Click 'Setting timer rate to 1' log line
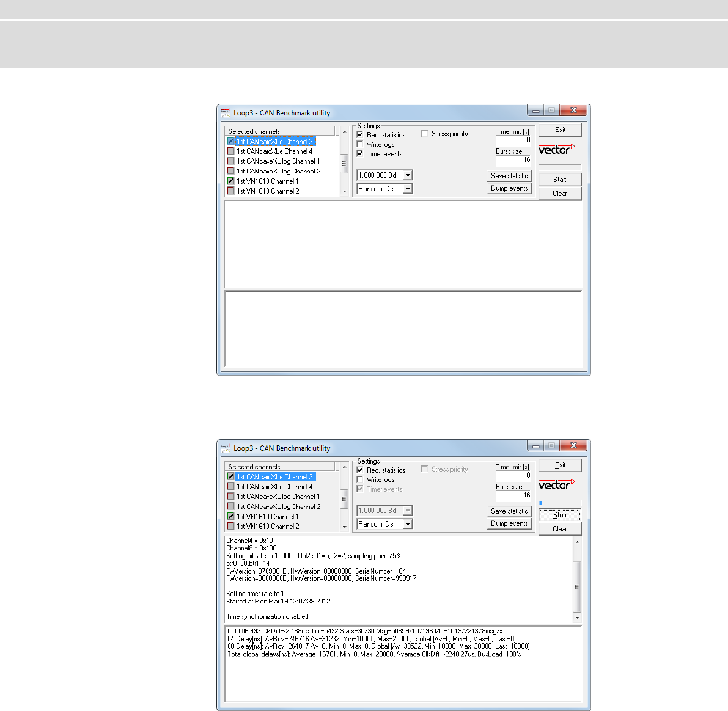This screenshot has height=711, width=728. coord(255,594)
